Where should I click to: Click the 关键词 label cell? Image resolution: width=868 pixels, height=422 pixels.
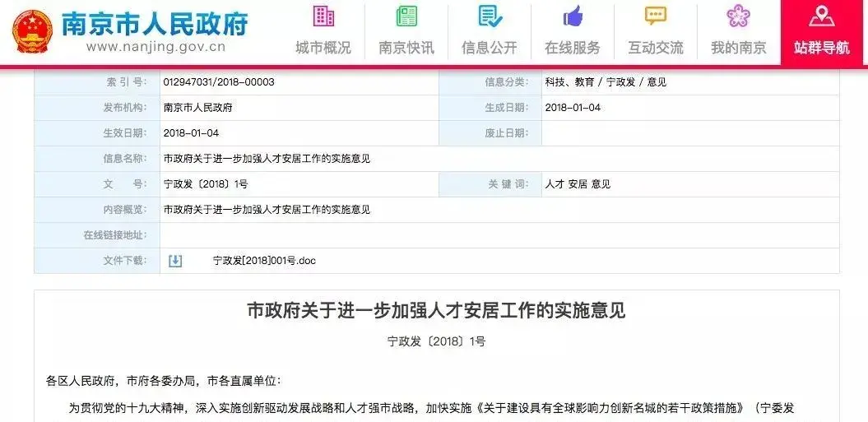coord(490,184)
